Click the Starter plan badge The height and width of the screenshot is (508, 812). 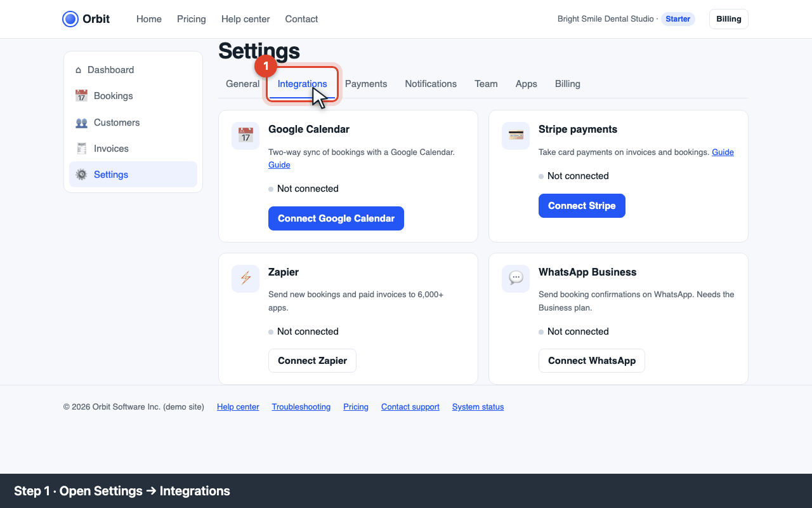point(678,19)
